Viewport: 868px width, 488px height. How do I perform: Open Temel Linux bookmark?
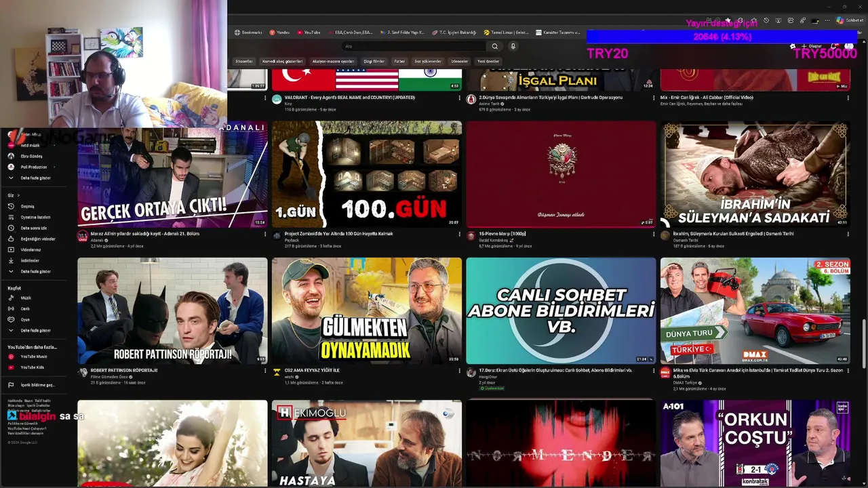(506, 33)
